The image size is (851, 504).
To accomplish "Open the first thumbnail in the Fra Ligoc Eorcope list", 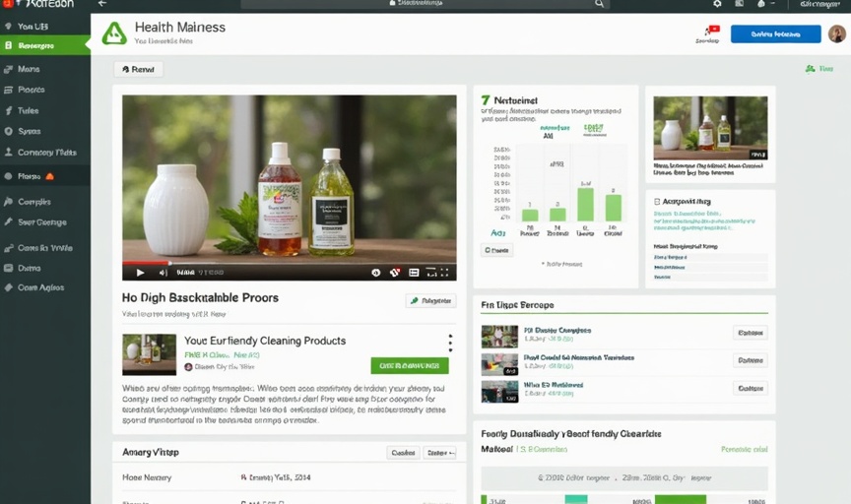I will [x=499, y=337].
